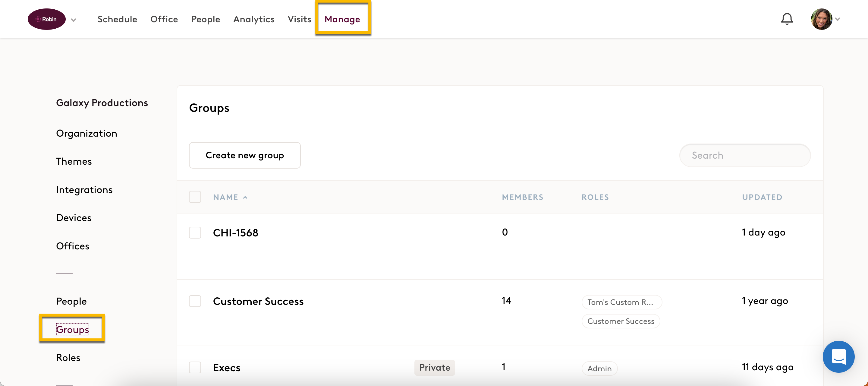Click Create new group button
Image resolution: width=868 pixels, height=386 pixels.
coord(245,155)
